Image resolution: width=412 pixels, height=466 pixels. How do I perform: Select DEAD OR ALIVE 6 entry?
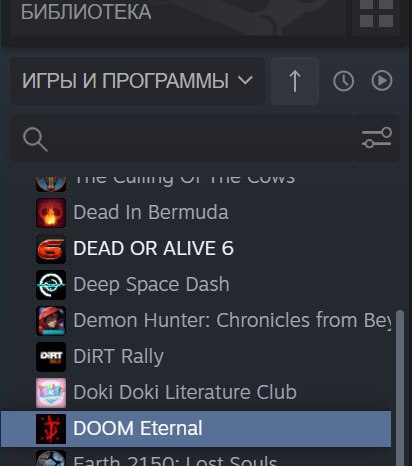coord(196,248)
